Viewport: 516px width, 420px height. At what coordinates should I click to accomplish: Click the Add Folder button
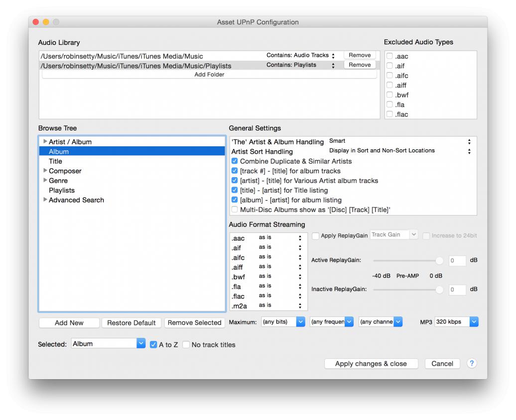pyautogui.click(x=209, y=75)
